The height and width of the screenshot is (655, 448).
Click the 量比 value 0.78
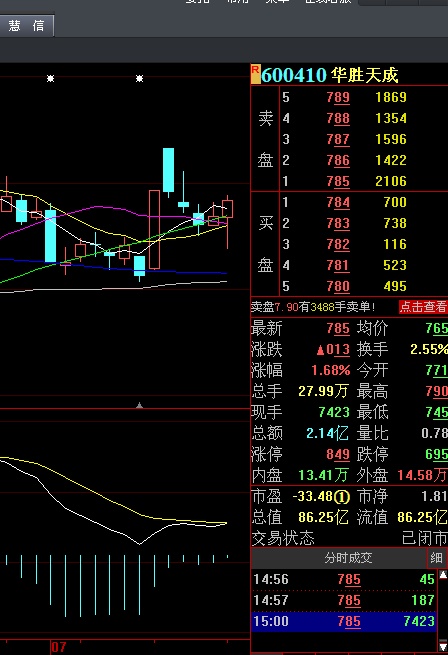tap(434, 433)
